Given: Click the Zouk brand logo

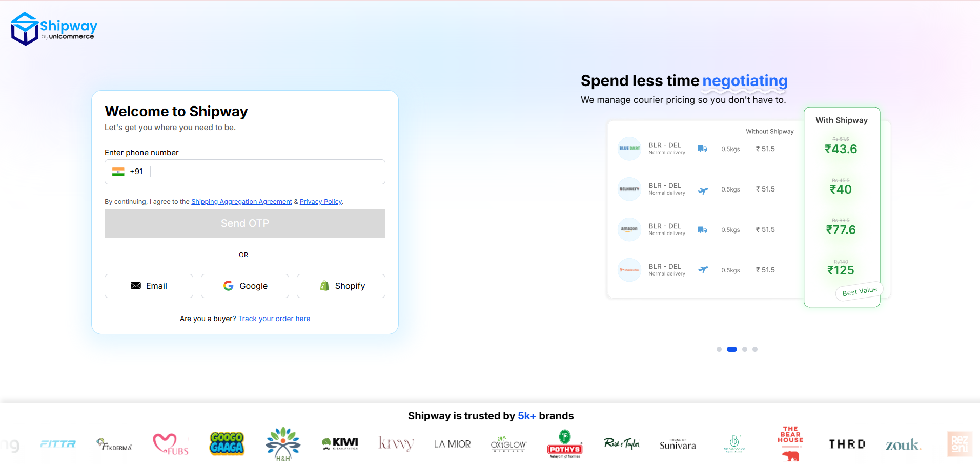Looking at the screenshot, I should (903, 444).
